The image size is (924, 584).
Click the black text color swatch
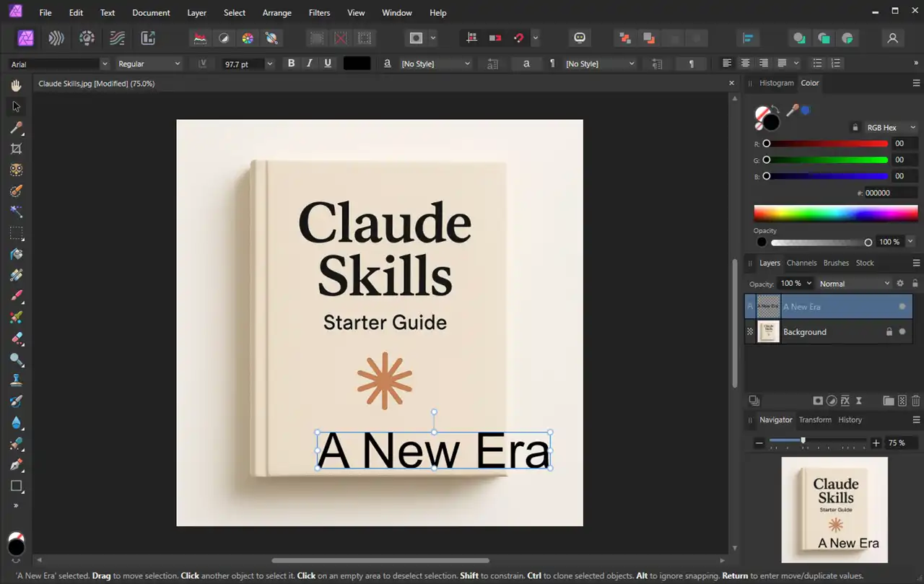click(357, 64)
